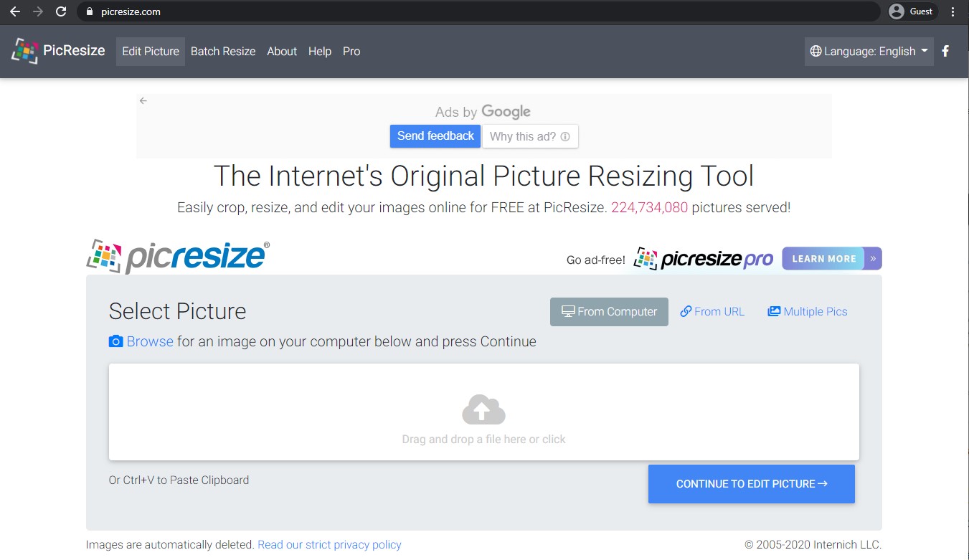Viewport: 969px width, 560px height.
Task: Click the Ctrl+V Paste Clipboard hint
Action: (179, 480)
